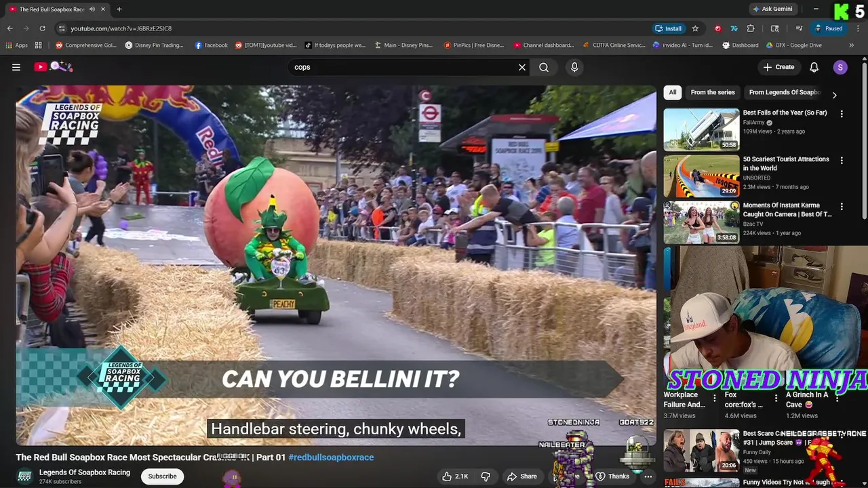Viewport: 868px width, 488px height.
Task: Open options for Moments Of Instant Karma
Action: (x=842, y=207)
